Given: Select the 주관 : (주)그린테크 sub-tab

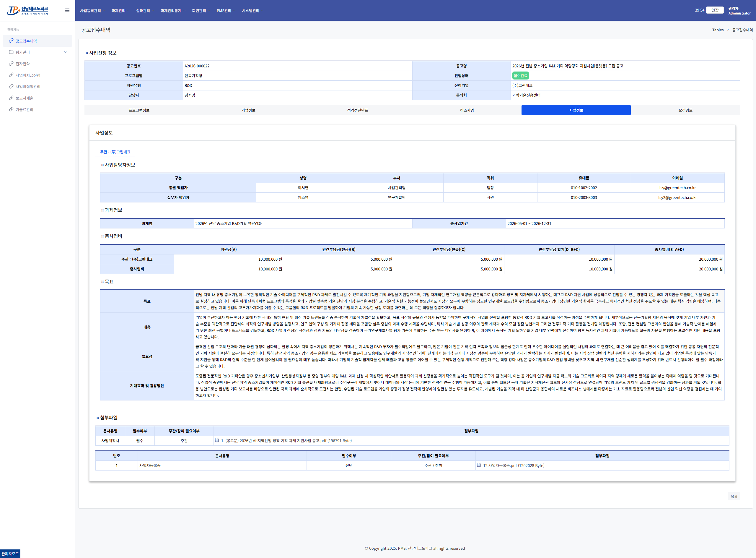Looking at the screenshot, I should point(115,152).
